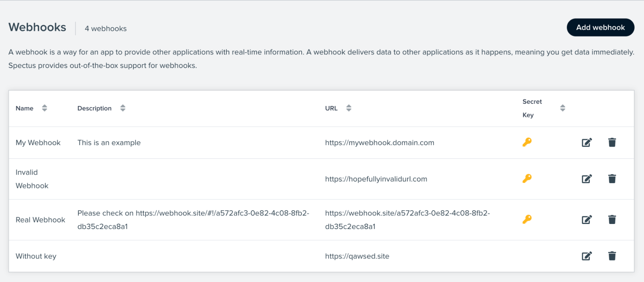Select the Real Webhook name cell
This screenshot has height=282, width=644.
coord(40,220)
